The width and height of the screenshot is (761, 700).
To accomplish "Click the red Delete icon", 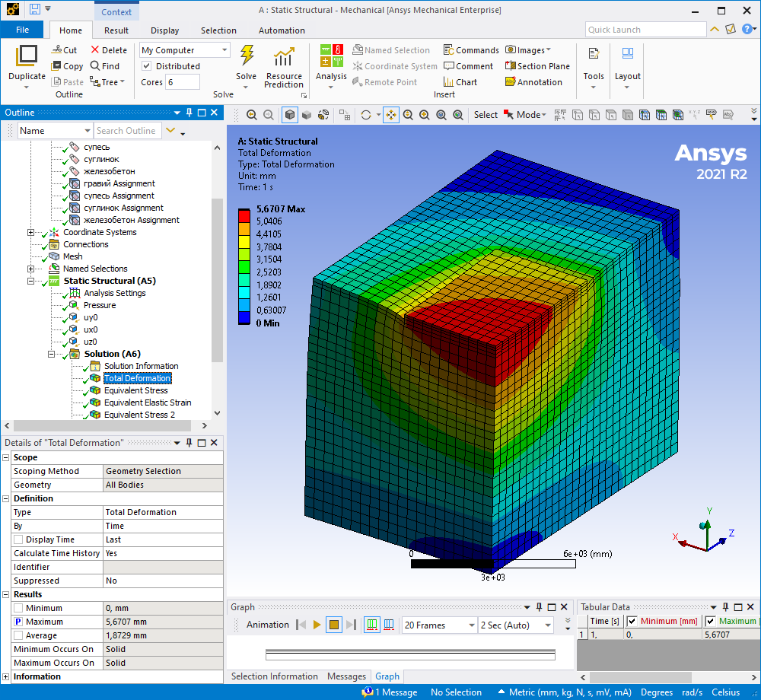I will 95,50.
